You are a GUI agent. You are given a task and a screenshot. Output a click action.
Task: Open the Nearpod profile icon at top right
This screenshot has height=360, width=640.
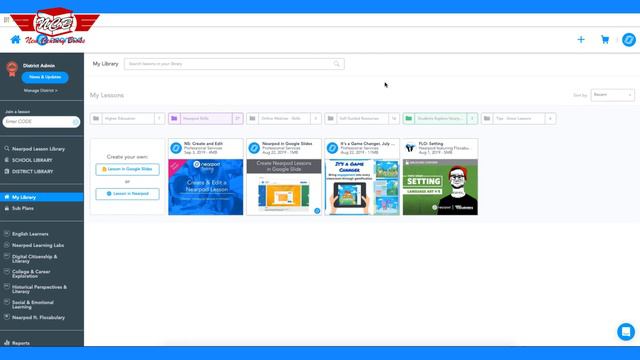click(x=629, y=40)
